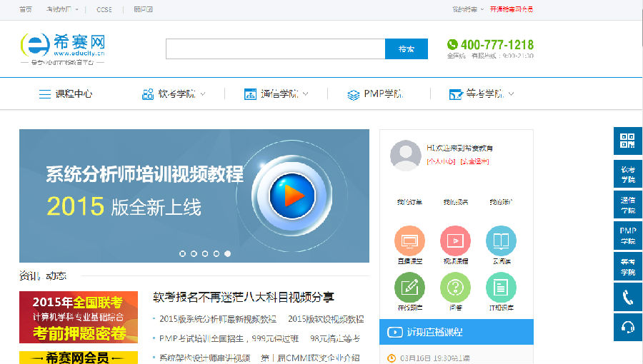Click inside the search input field
Viewport: 643px width, 364px height.
[276, 49]
